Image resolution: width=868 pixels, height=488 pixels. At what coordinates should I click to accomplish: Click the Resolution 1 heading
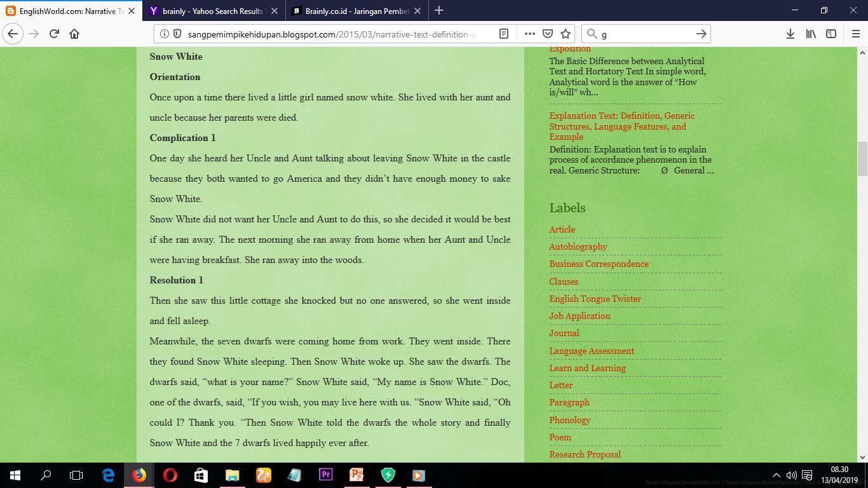tap(176, 280)
